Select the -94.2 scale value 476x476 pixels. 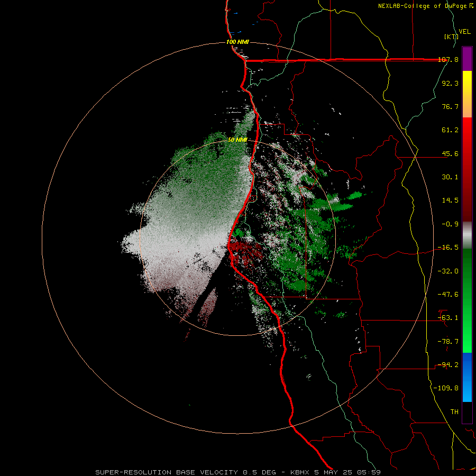click(448, 365)
